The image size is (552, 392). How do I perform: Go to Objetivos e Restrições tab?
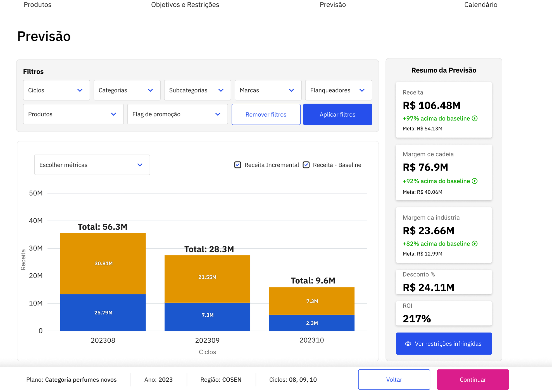tap(185, 5)
